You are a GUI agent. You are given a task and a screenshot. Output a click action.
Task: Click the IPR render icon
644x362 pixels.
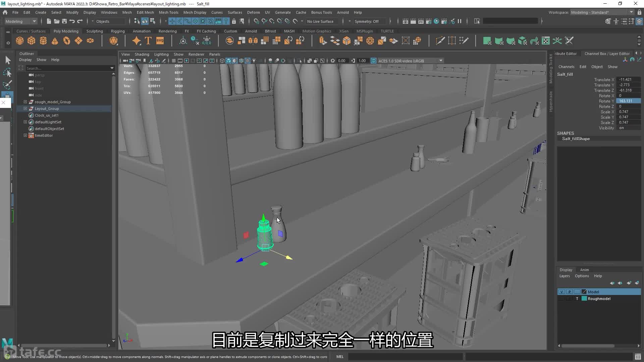coord(421,21)
